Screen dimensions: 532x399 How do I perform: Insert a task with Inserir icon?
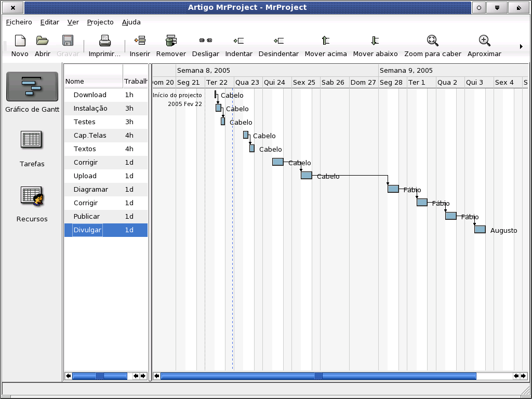pyautogui.click(x=140, y=41)
